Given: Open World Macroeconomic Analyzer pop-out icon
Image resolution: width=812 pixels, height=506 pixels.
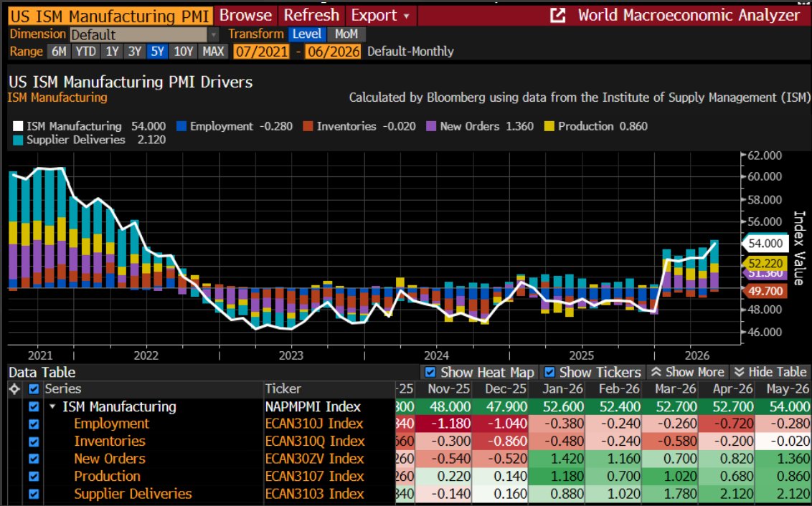Looking at the screenshot, I should [558, 16].
